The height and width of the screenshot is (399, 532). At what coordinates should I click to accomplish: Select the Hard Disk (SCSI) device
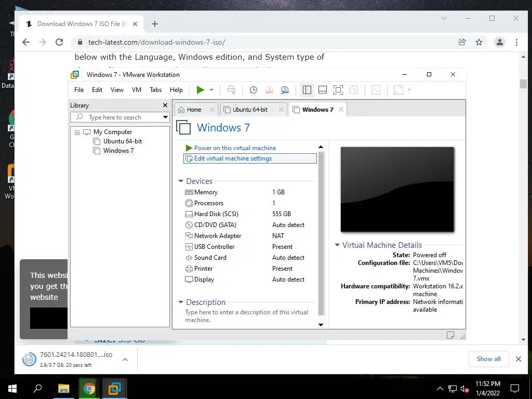(250, 214)
